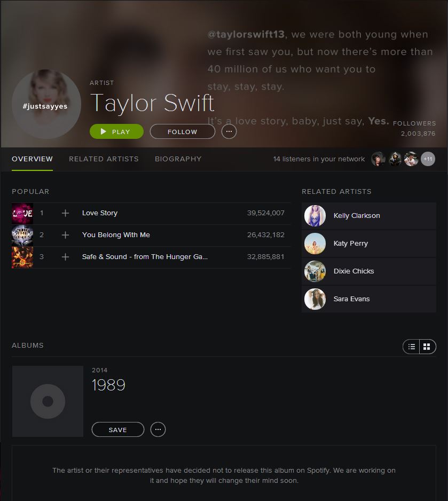The image size is (448, 501).
Task: Switch albums to list view
Action: click(x=411, y=347)
